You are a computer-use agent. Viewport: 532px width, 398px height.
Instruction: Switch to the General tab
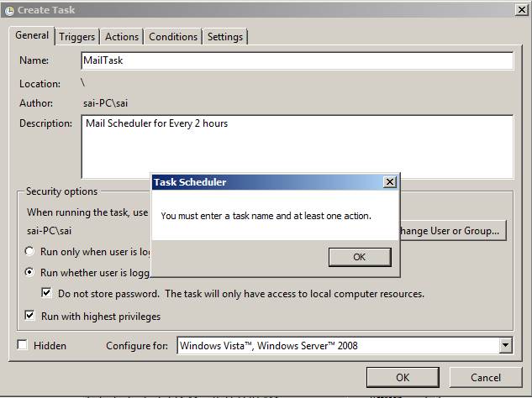(32, 35)
